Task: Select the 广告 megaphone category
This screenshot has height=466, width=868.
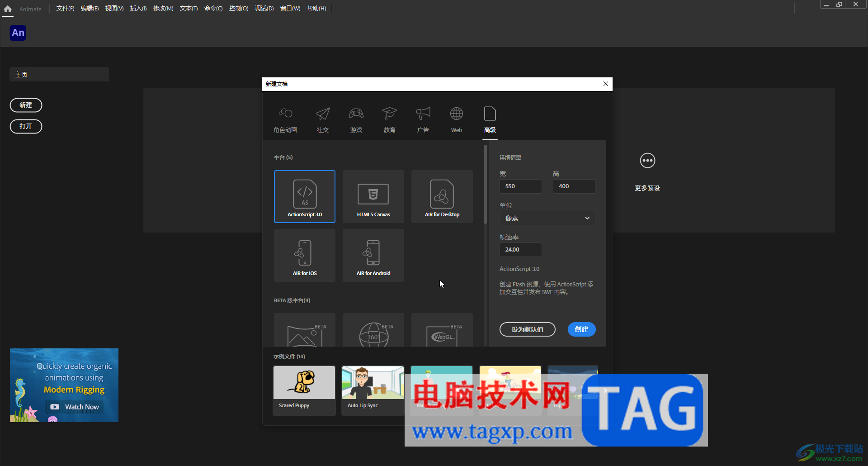Action: click(423, 114)
